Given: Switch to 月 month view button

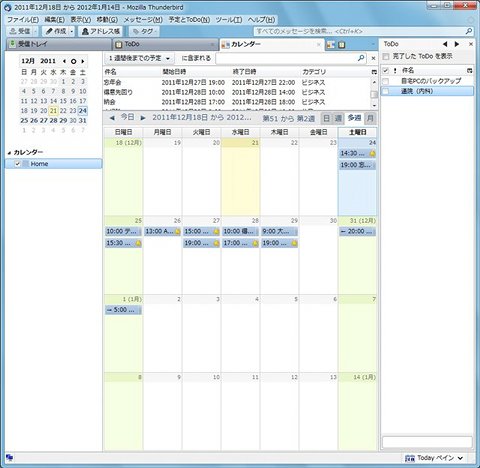Looking at the screenshot, I should (370, 118).
